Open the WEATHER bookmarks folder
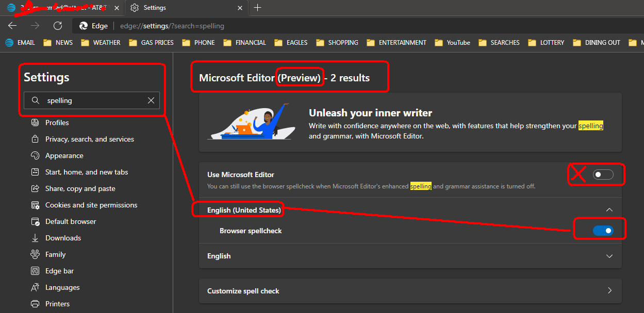 tap(100, 43)
